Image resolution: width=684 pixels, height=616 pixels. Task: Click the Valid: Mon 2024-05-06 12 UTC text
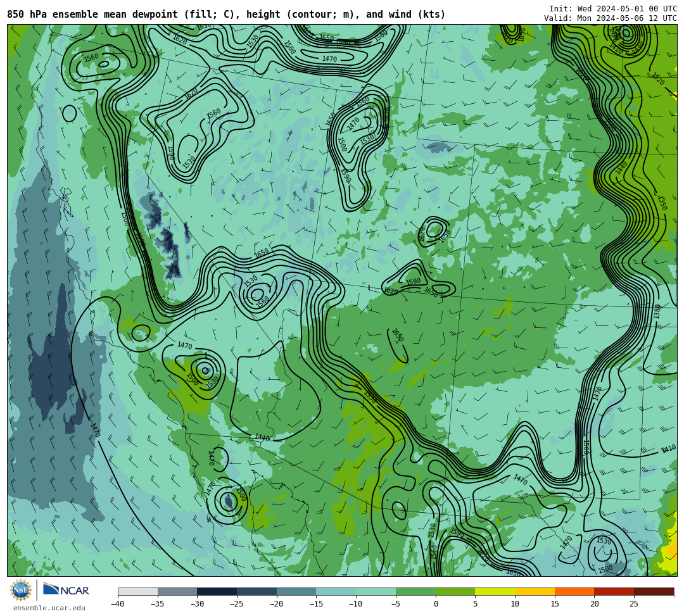point(611,18)
